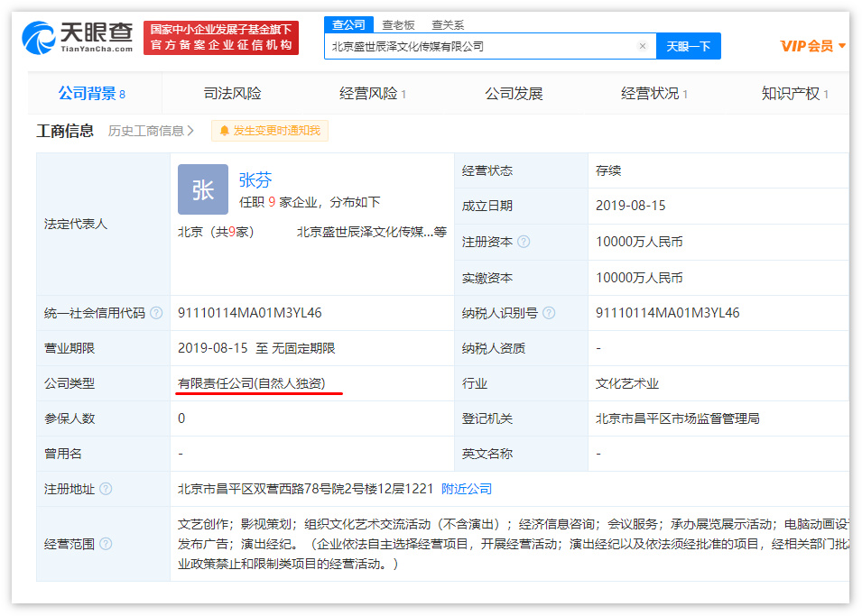This screenshot has height=616, width=862.
Task: Click help icon beside 注册资本
Action: [x=524, y=242]
